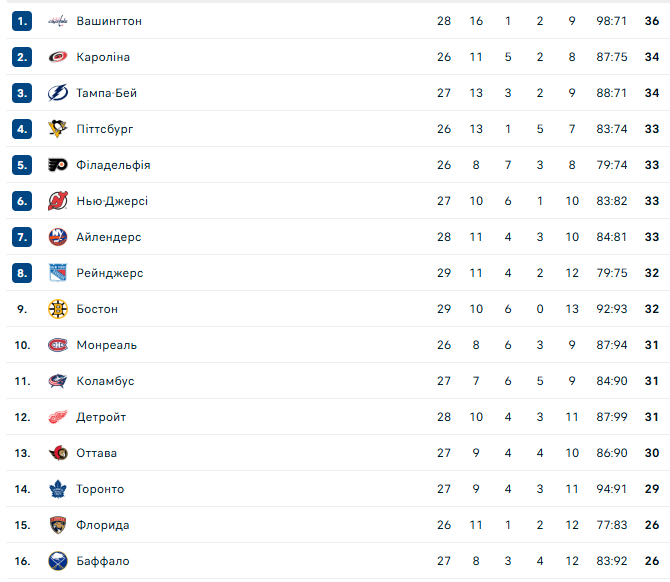Image resolution: width=670 pixels, height=582 pixels.
Task: Click the Tampa Bay Lightning logo
Action: coord(58,93)
